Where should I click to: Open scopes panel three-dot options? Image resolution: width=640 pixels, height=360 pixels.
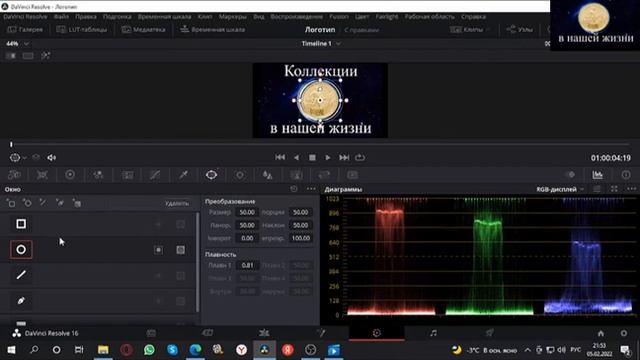point(631,189)
